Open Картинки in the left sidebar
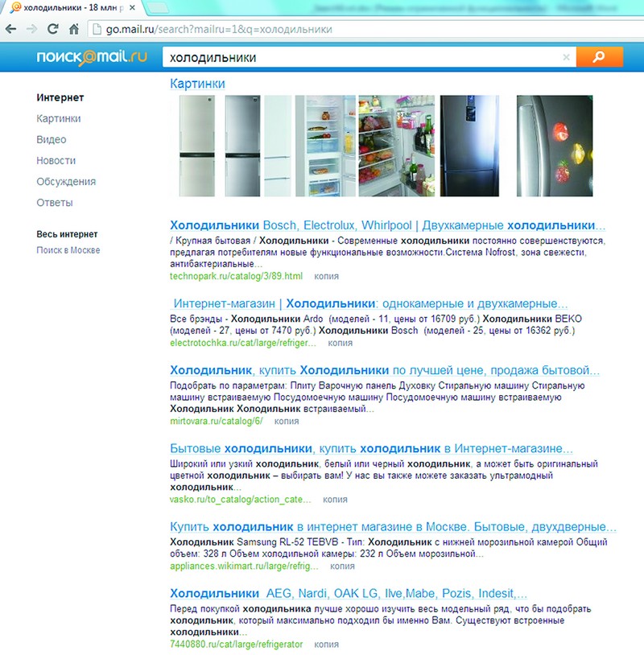 59,118
